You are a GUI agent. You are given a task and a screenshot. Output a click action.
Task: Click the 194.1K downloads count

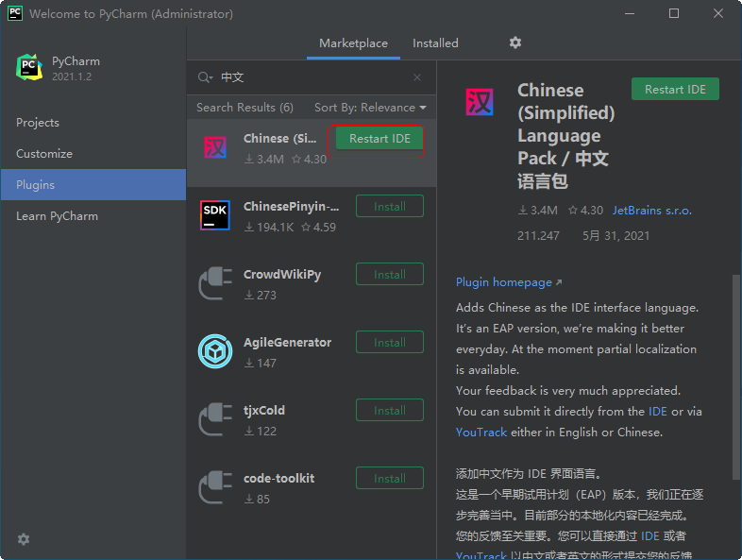[269, 228]
